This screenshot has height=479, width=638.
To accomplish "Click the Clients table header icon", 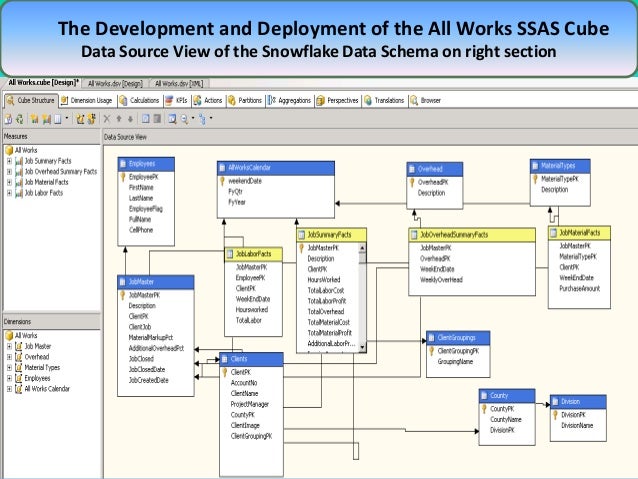I will [224, 358].
